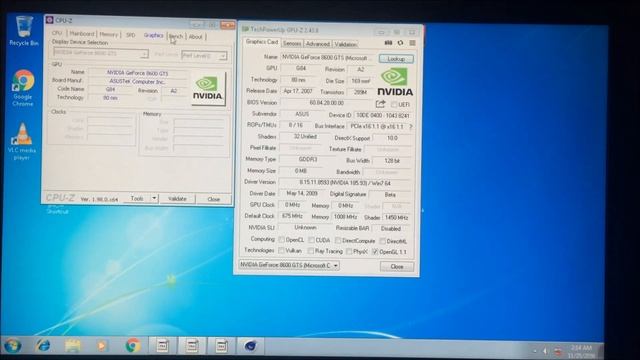Select the Graphics tab in CPU-Z
640x360 pixels.
[153, 36]
